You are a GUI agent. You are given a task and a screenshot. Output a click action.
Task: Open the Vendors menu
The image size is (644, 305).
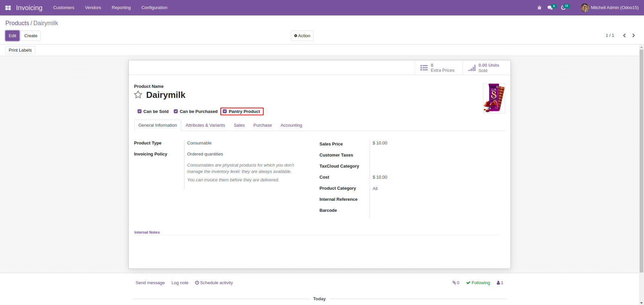(x=93, y=8)
